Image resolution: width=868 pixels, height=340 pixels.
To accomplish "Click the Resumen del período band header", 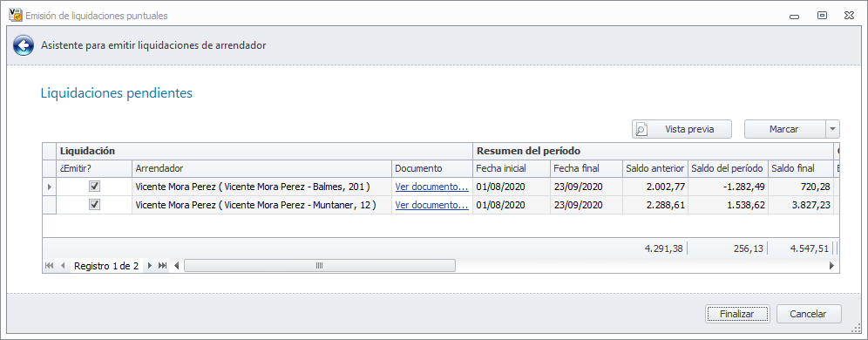I will pos(653,151).
